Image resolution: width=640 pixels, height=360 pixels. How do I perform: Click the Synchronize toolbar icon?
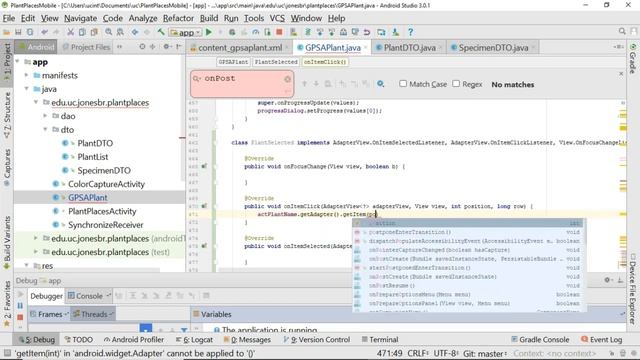[30, 32]
